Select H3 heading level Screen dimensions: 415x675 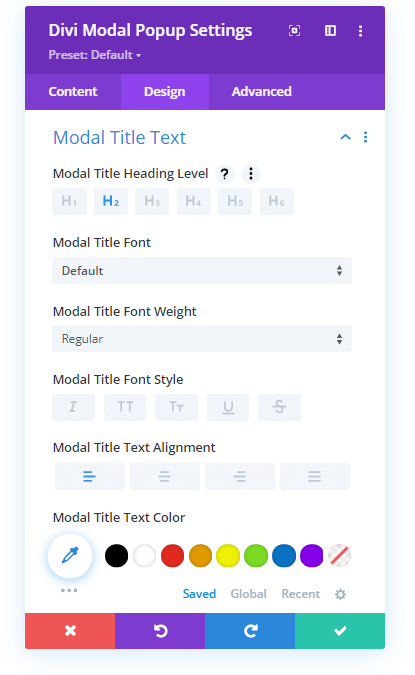(x=152, y=201)
